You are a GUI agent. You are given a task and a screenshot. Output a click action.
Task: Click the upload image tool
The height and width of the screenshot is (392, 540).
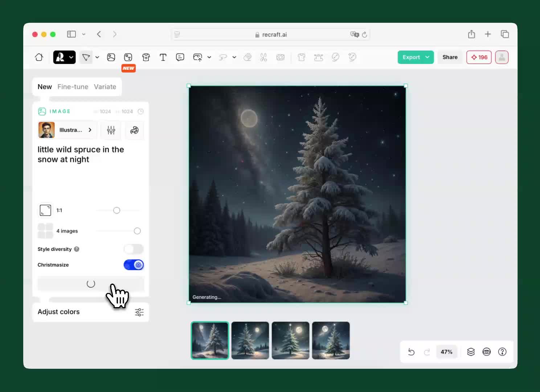pos(197,57)
